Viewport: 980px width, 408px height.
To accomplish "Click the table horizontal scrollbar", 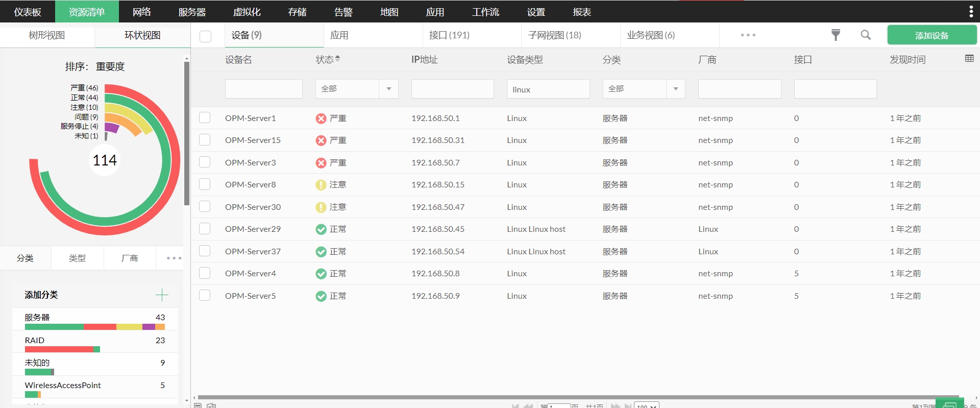I will [x=579, y=397].
